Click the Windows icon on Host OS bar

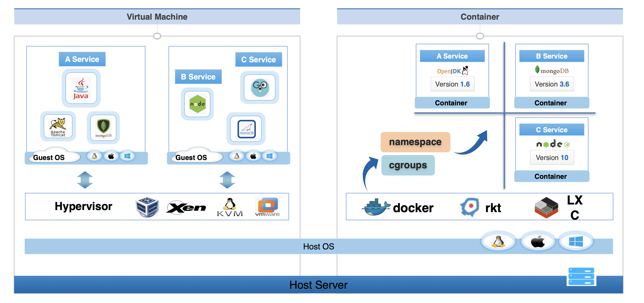pyautogui.click(x=576, y=242)
